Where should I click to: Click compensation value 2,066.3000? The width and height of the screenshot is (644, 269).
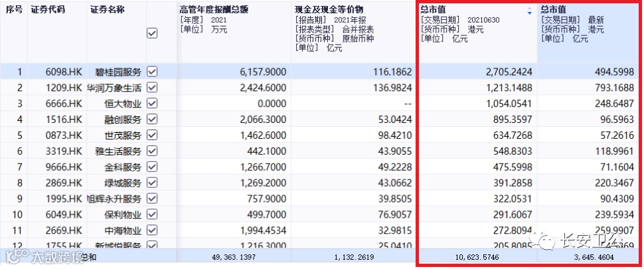[x=262, y=120]
